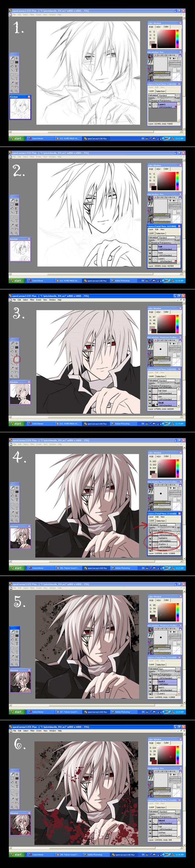
Task: Open the Calculation dropdown in step 3 Layers panel
Action: [x=167, y=381]
